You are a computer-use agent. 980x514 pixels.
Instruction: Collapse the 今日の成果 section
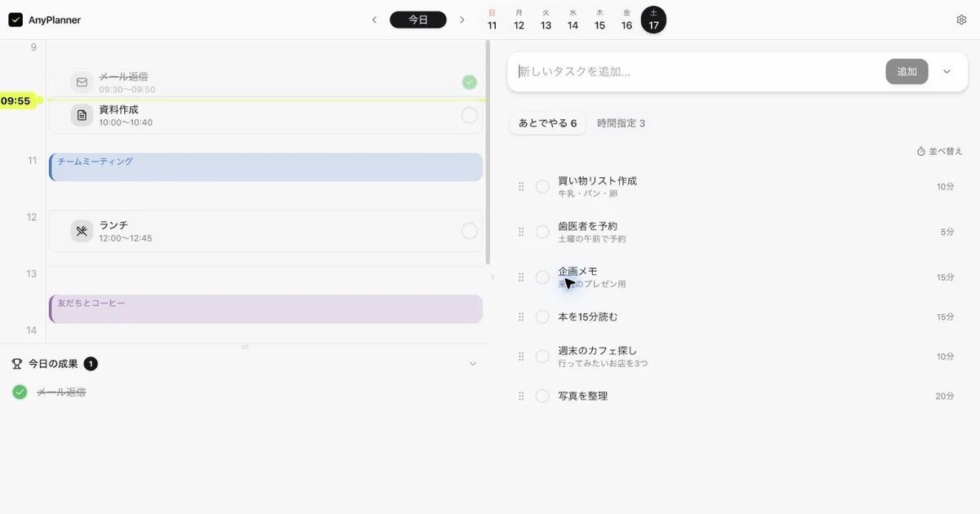pyautogui.click(x=473, y=364)
